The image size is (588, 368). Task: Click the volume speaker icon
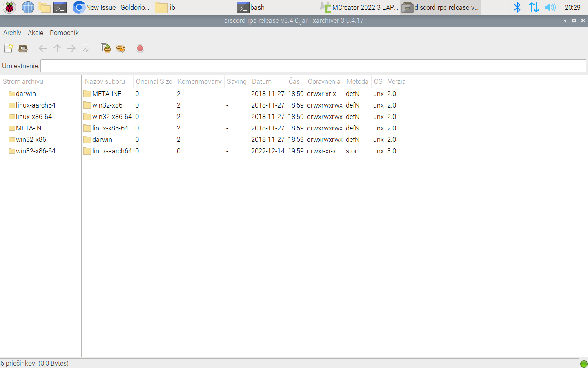click(x=551, y=7)
